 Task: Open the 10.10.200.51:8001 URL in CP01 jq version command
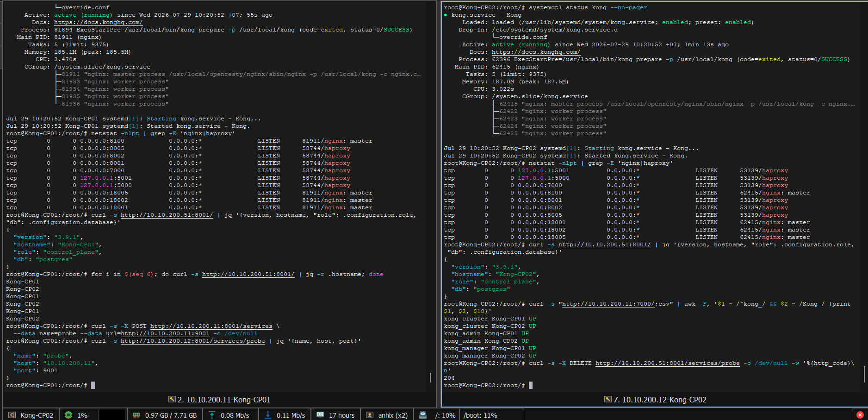coord(167,215)
